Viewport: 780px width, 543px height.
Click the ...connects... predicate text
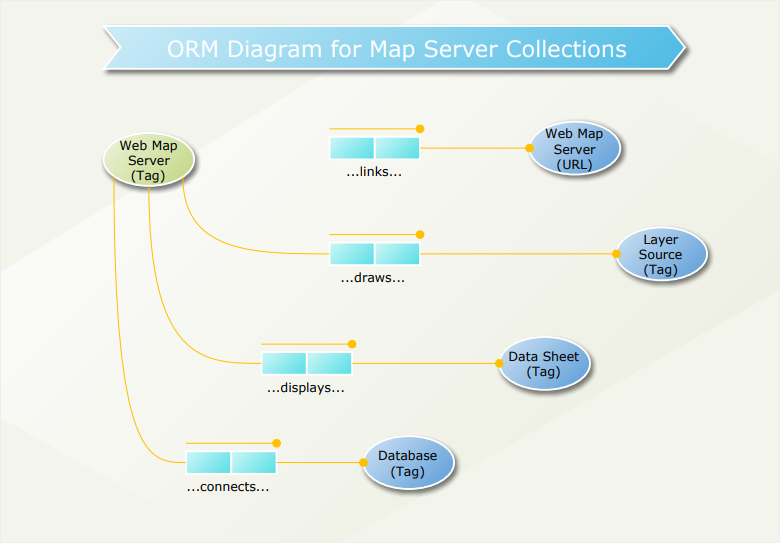coord(228,487)
